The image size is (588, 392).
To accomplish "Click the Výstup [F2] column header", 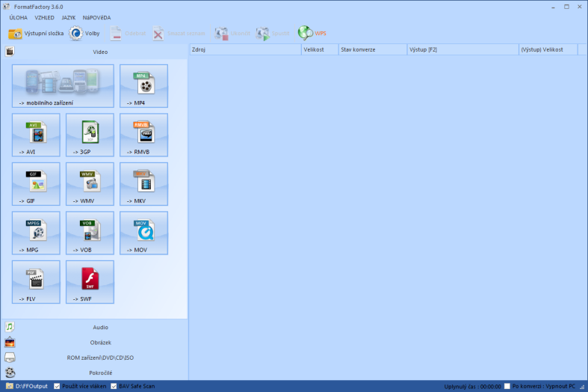I will [462, 49].
